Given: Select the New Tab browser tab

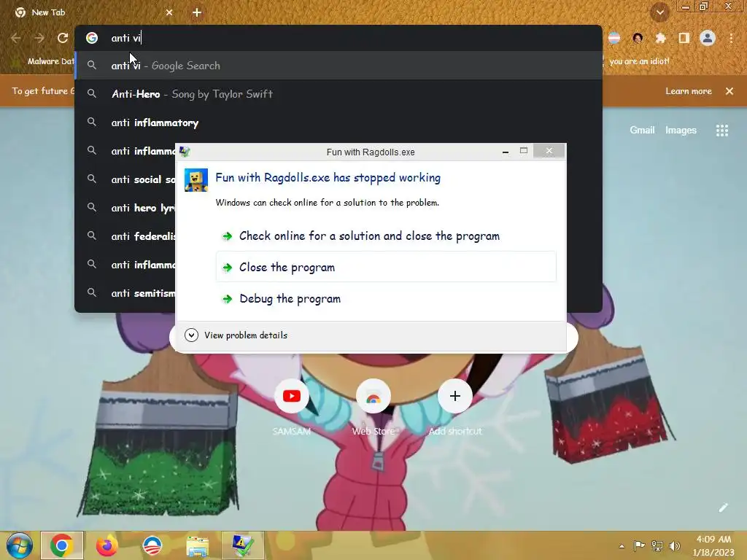Looking at the screenshot, I should coord(93,12).
